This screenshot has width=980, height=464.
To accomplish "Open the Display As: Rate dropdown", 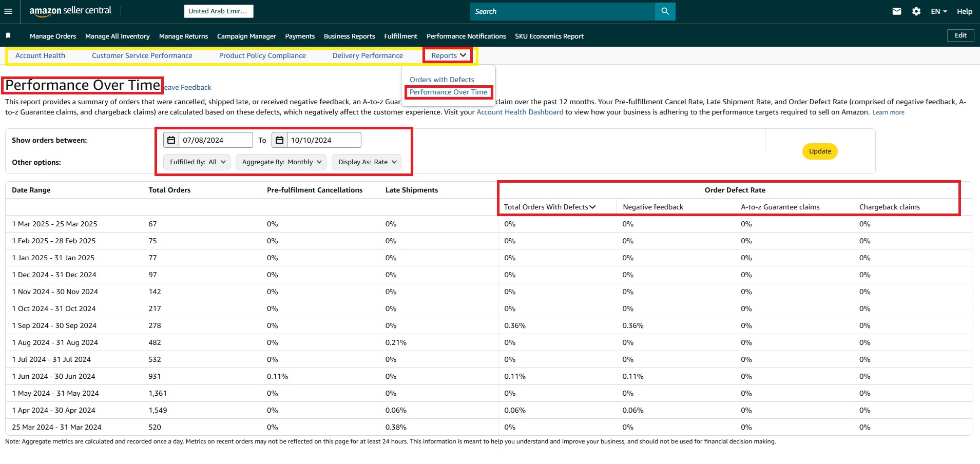I will (x=367, y=162).
